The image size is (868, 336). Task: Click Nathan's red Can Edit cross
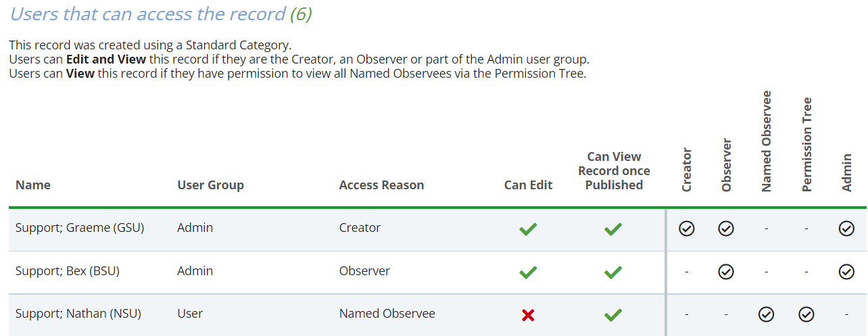[x=528, y=314]
